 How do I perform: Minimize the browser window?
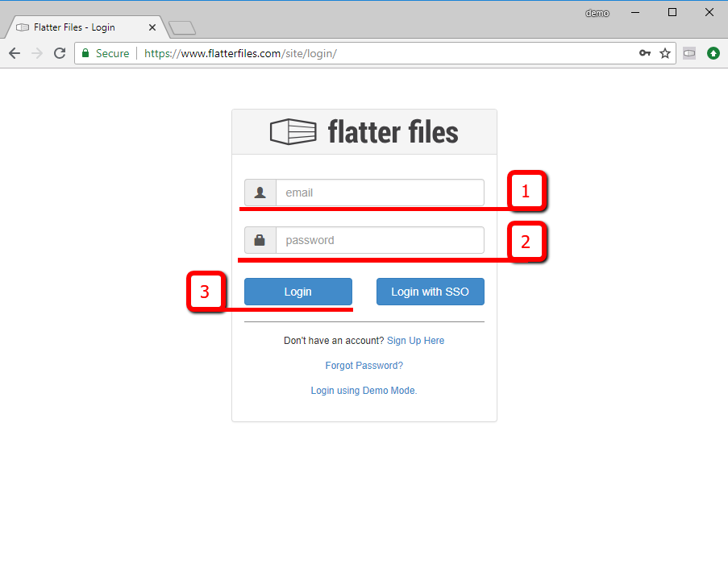tap(635, 13)
